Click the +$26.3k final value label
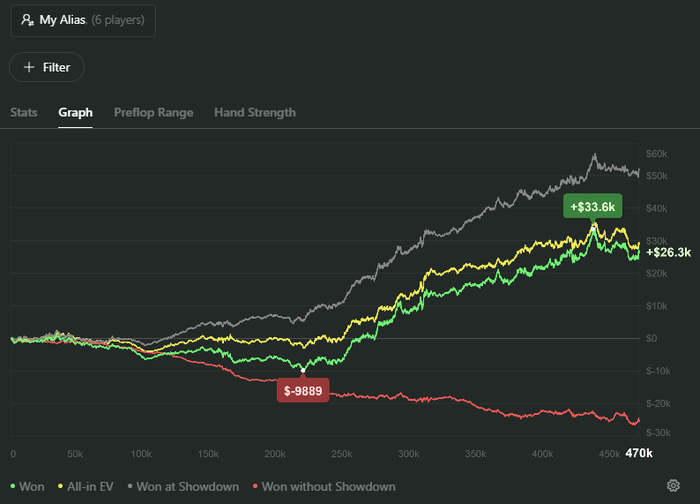The width and height of the screenshot is (700, 504). point(669,252)
